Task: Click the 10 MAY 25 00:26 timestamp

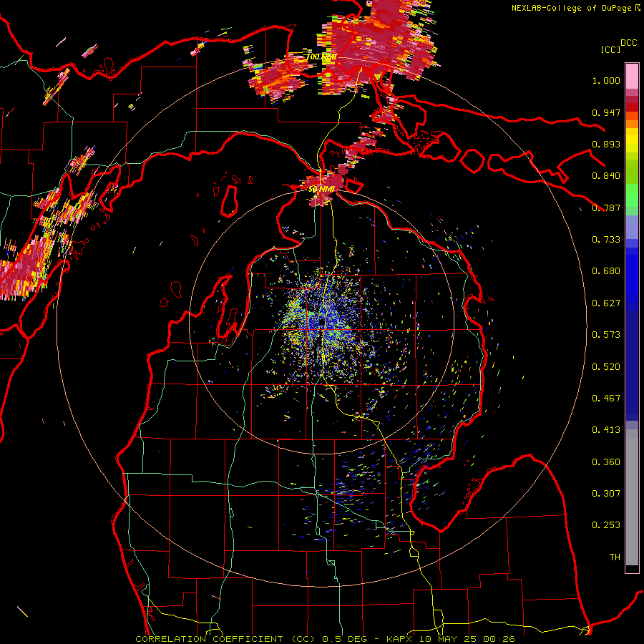Action: click(467, 639)
